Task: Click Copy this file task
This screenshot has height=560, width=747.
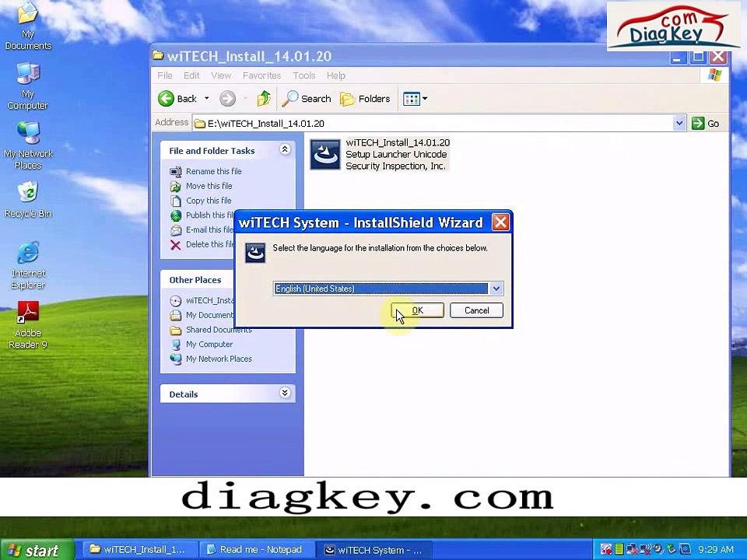Action: pyautogui.click(x=209, y=201)
